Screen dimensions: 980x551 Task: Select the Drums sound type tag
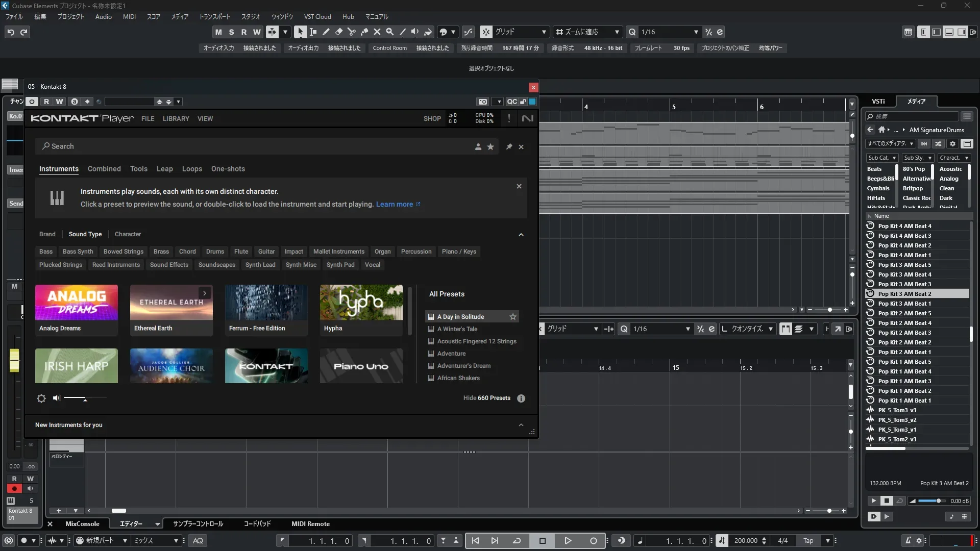215,252
